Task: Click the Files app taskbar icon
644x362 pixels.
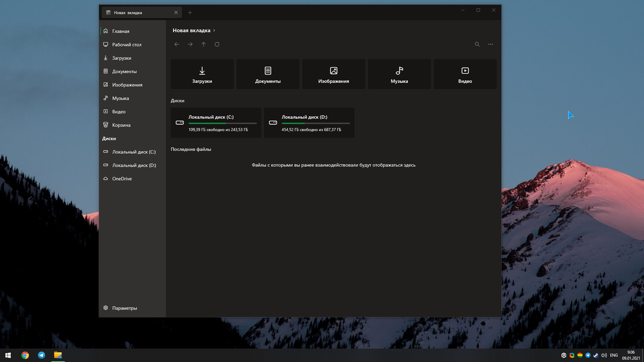Action: click(x=58, y=355)
